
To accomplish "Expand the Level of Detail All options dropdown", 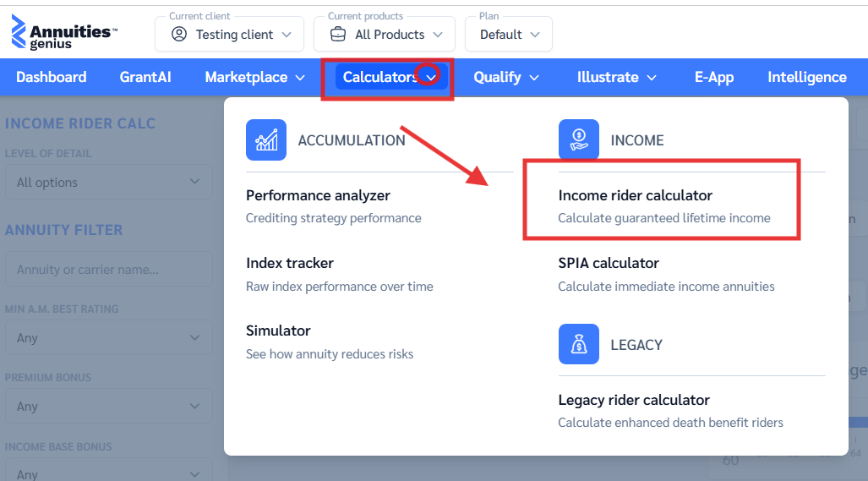I will pyautogui.click(x=108, y=182).
